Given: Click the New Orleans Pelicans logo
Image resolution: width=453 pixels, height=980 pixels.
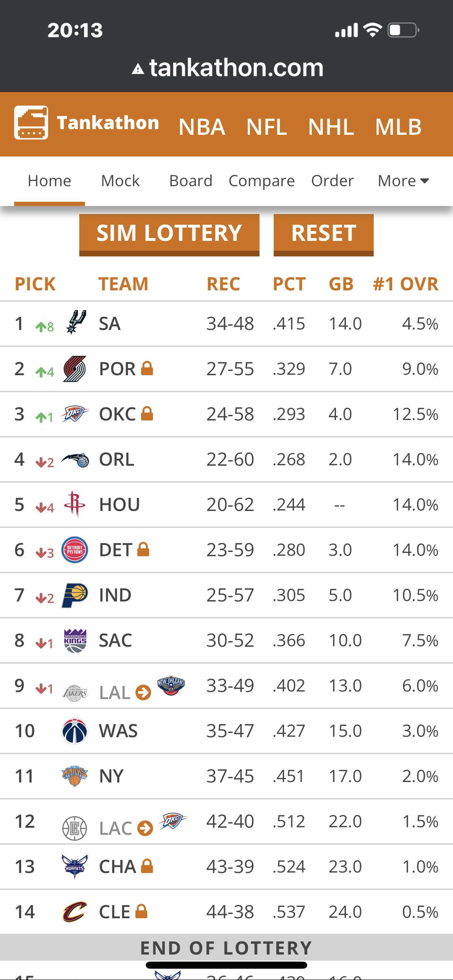Looking at the screenshot, I should pos(171,685).
